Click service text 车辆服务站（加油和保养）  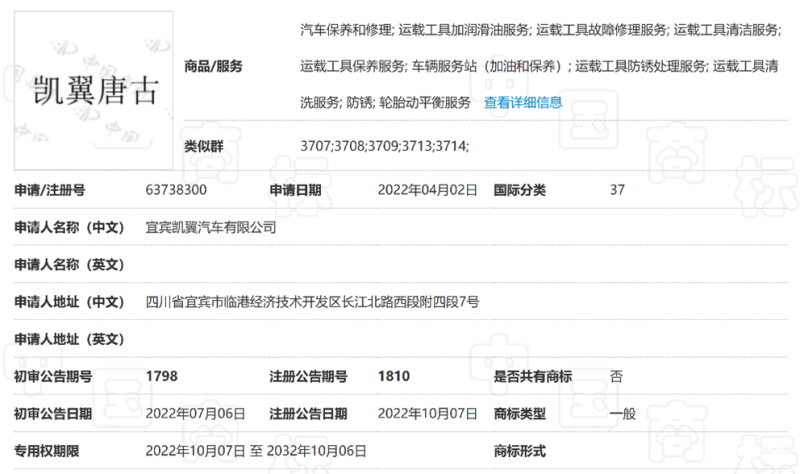tap(486, 66)
